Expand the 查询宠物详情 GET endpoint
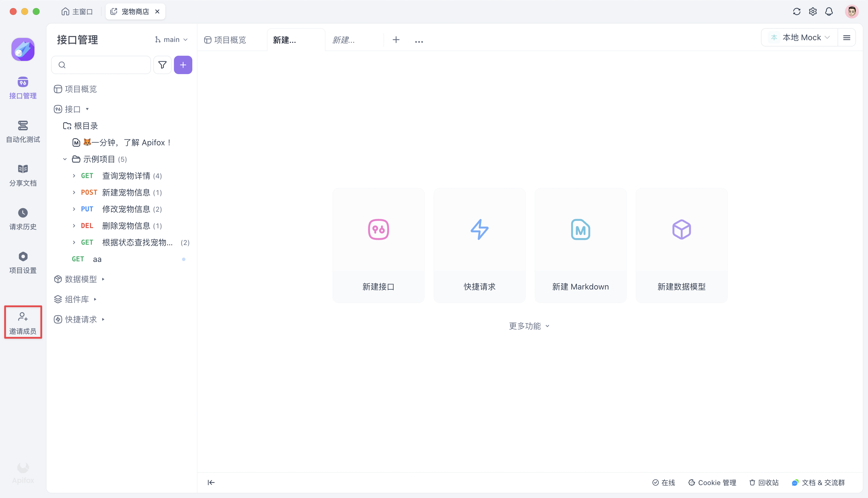 pyautogui.click(x=74, y=176)
